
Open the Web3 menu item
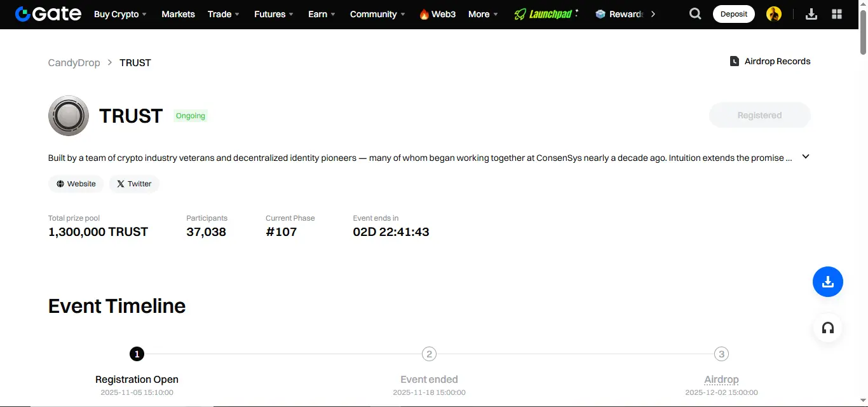[x=437, y=14]
